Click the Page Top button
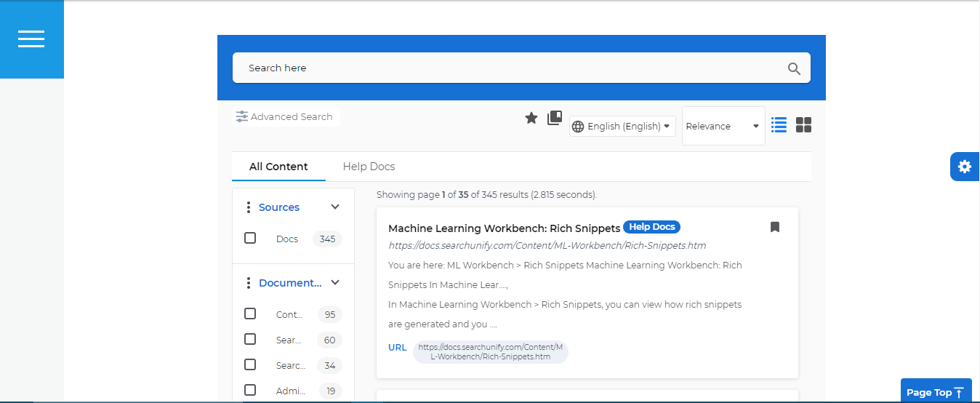Viewport: 980px width, 403px height. coord(935,392)
